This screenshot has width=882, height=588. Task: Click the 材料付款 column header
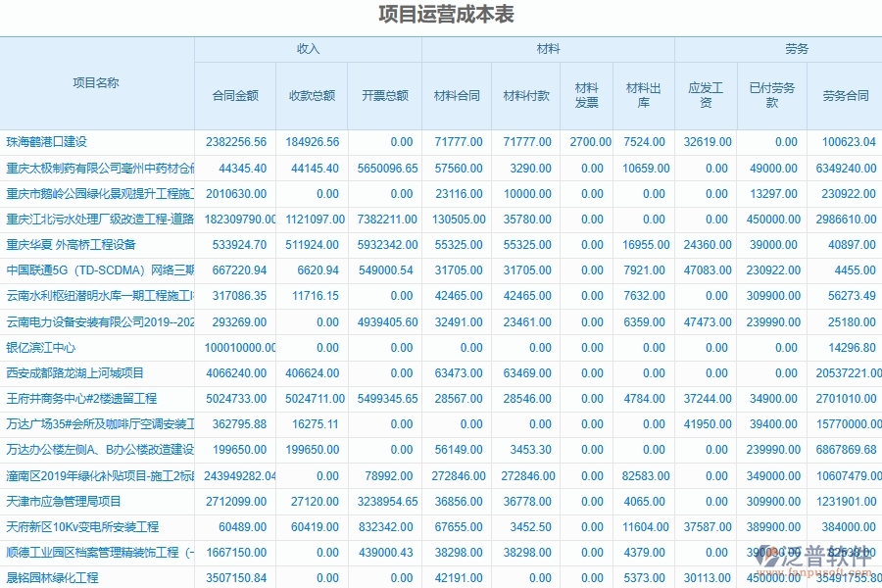tap(526, 88)
